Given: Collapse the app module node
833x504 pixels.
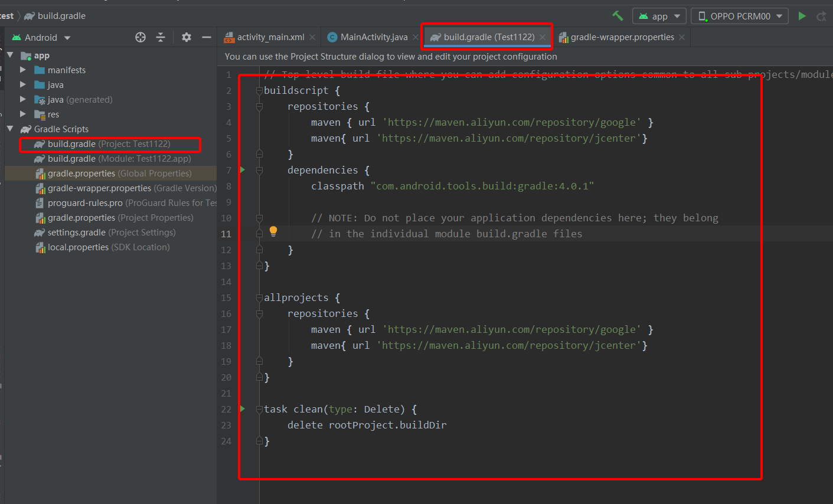Looking at the screenshot, I should click(10, 55).
